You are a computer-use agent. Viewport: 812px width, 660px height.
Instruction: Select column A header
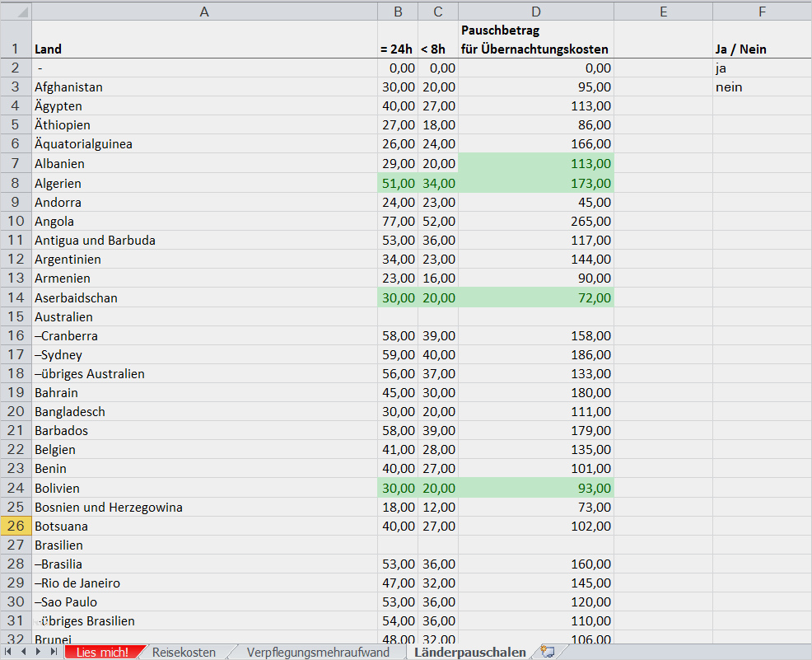coord(204,12)
